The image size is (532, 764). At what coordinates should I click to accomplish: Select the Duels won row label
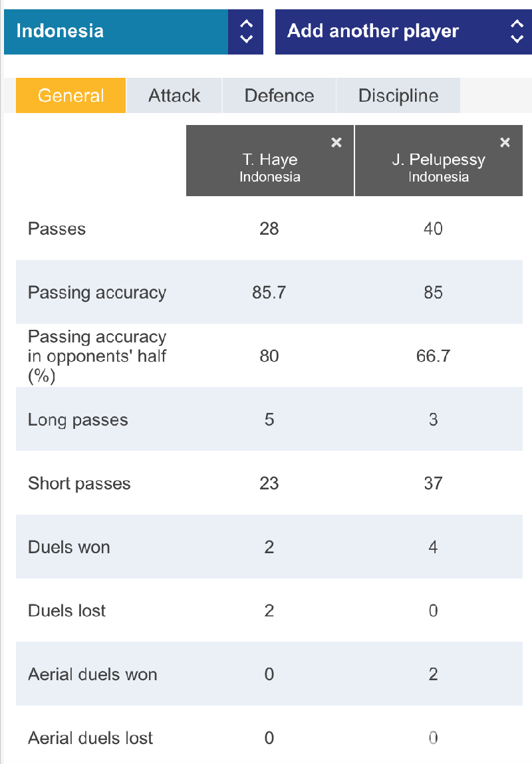68,547
